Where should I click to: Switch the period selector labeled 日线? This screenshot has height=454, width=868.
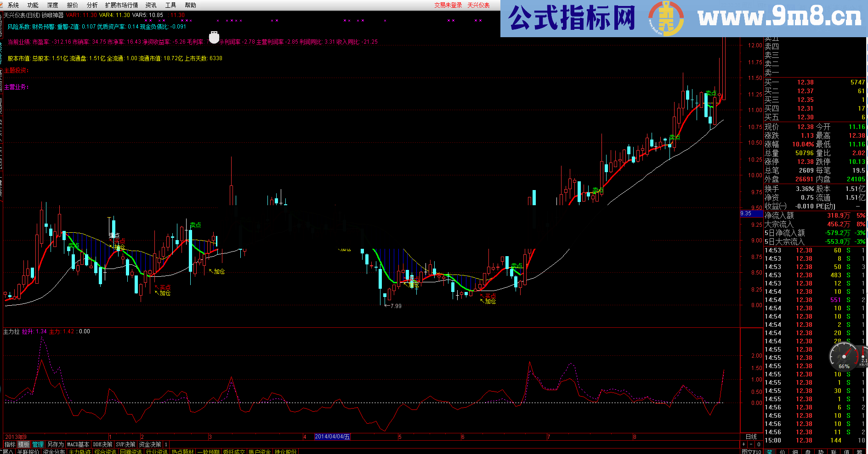(x=751, y=437)
